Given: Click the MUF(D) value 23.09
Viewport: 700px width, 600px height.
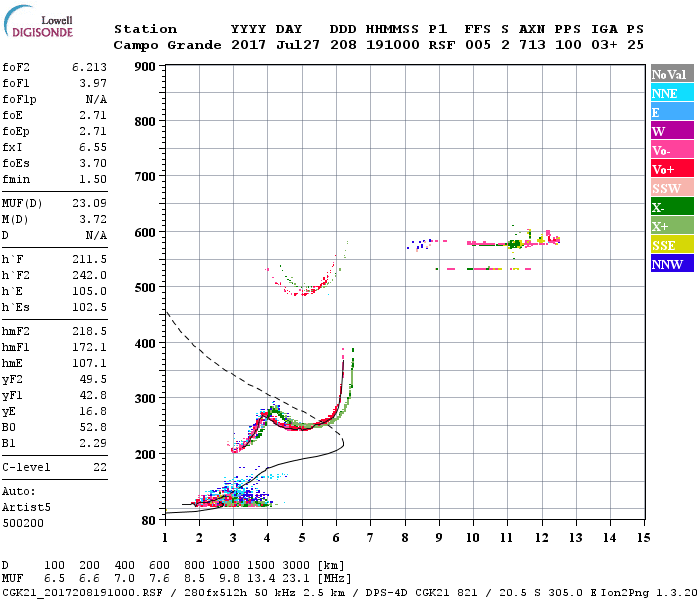Looking at the screenshot, I should pyautogui.click(x=89, y=203).
